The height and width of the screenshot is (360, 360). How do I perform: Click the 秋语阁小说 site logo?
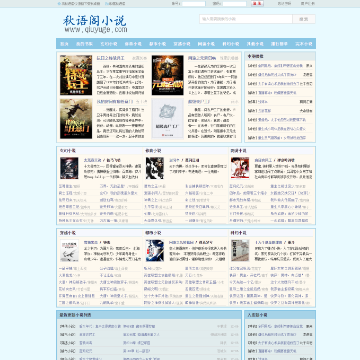point(95,24)
